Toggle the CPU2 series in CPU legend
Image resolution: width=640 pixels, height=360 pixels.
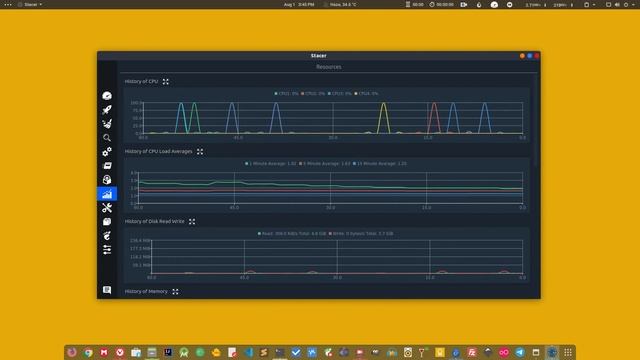[x=313, y=93]
